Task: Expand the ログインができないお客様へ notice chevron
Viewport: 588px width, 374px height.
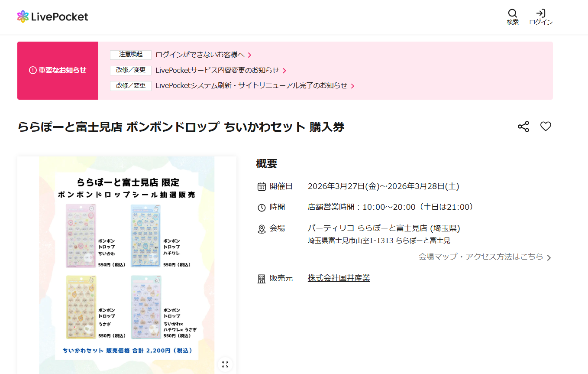Action: (x=250, y=55)
